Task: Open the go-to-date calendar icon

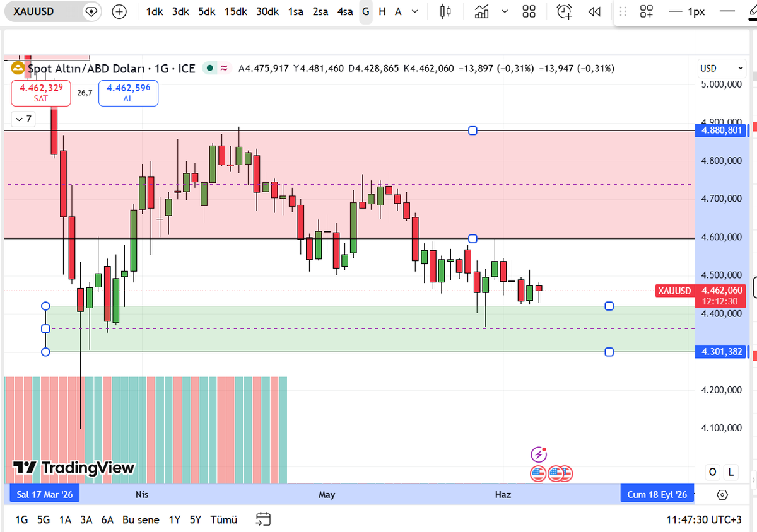Action: click(263, 520)
